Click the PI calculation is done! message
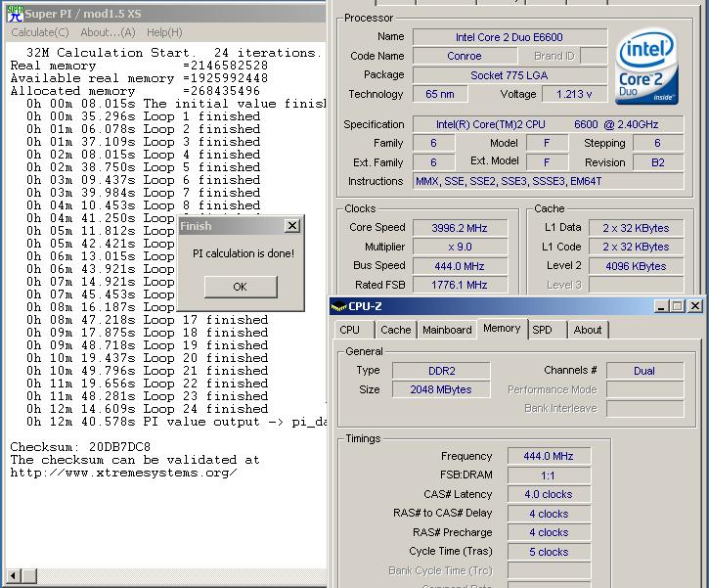 tap(244, 253)
